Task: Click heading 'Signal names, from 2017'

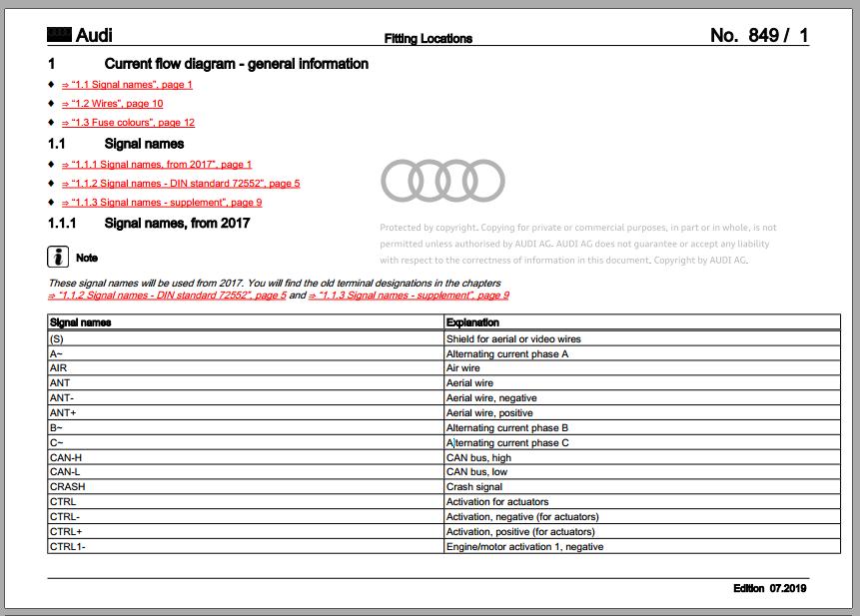Action: click(177, 223)
